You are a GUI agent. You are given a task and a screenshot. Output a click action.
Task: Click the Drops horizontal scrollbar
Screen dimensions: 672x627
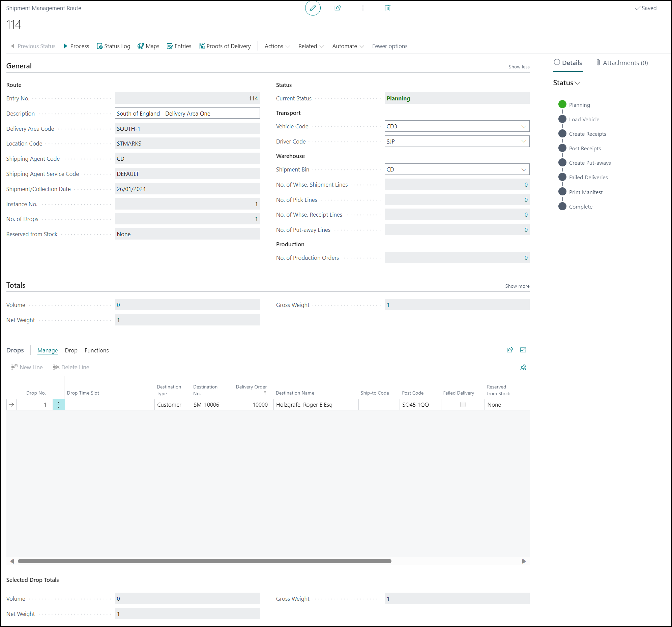pos(205,561)
